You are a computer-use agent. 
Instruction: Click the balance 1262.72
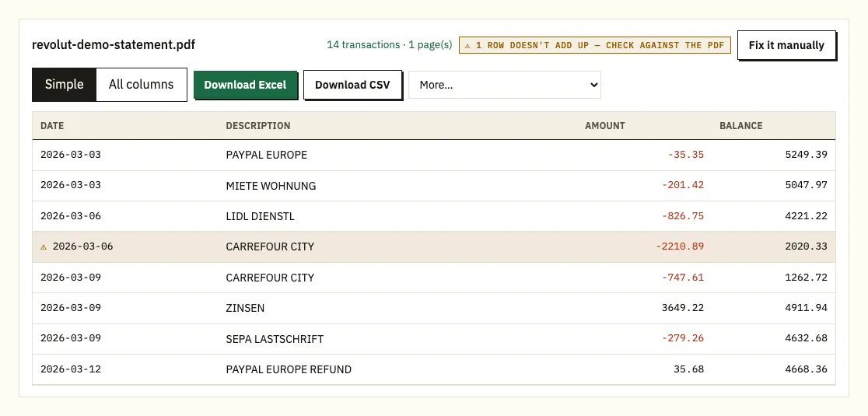pyautogui.click(x=806, y=277)
